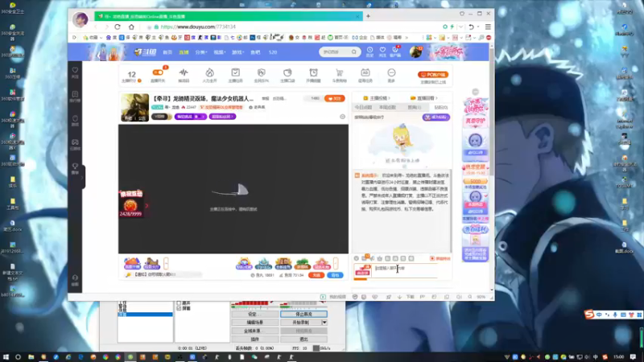Expand the left sidebar collapse handle
The height and width of the screenshot is (362, 644).
click(83, 177)
